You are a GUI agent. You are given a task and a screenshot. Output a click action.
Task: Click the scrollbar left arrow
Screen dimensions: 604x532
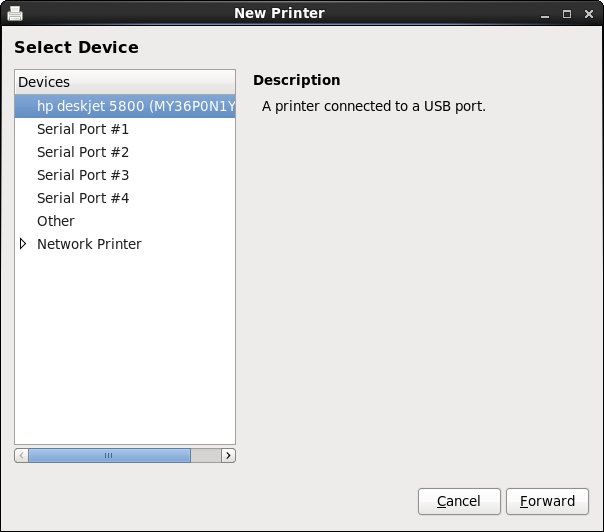coord(21,455)
